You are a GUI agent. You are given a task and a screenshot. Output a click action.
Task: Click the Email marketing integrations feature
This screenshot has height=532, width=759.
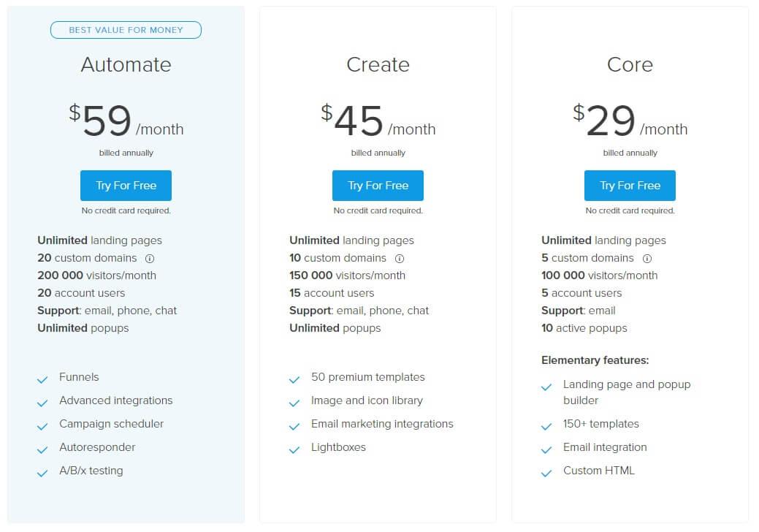382,424
